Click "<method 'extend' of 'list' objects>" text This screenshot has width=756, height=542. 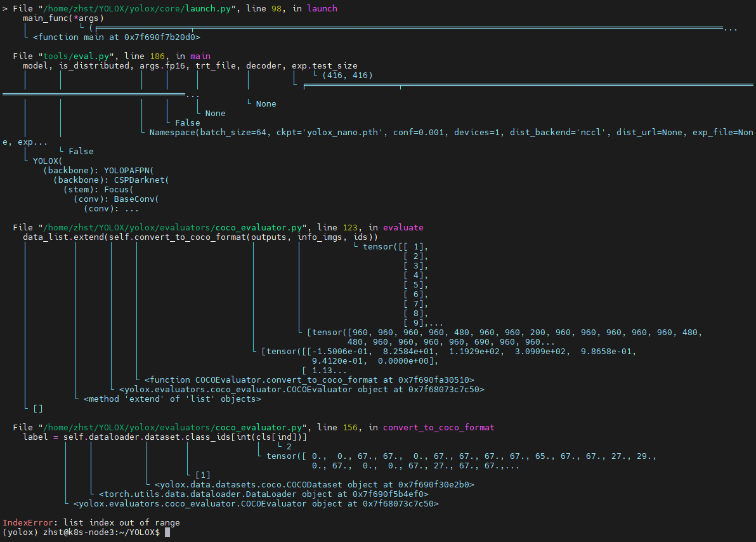(x=172, y=399)
